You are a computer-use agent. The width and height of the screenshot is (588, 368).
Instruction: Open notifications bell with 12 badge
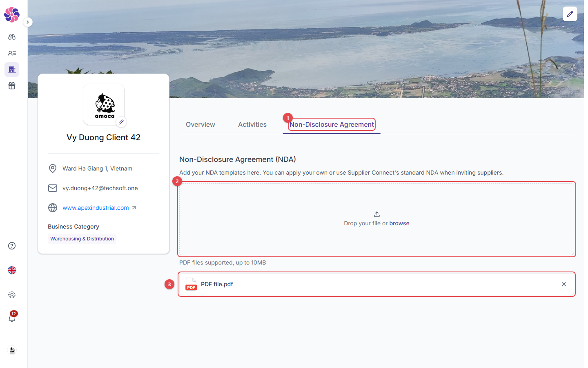(x=12, y=317)
